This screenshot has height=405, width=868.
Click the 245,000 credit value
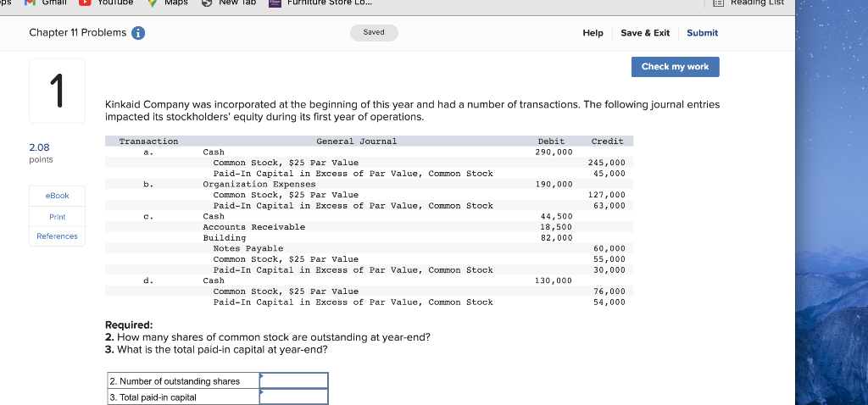coord(606,163)
